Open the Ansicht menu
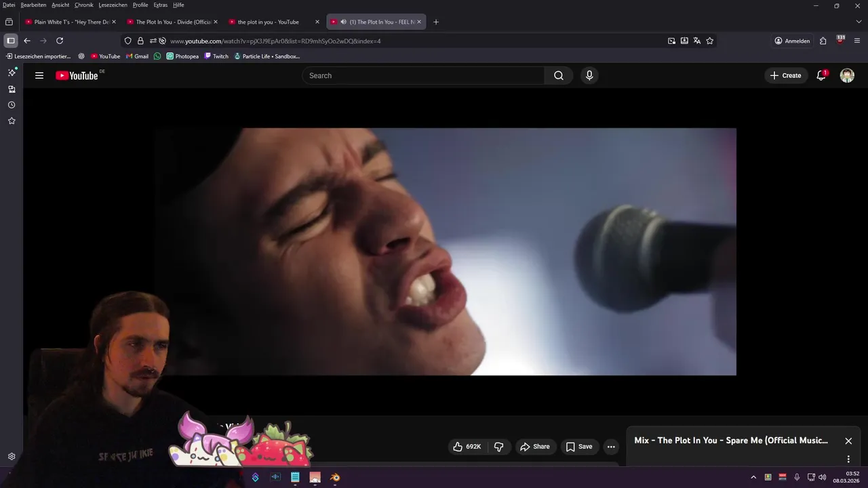Image resolution: width=868 pixels, height=488 pixels. pos(60,5)
